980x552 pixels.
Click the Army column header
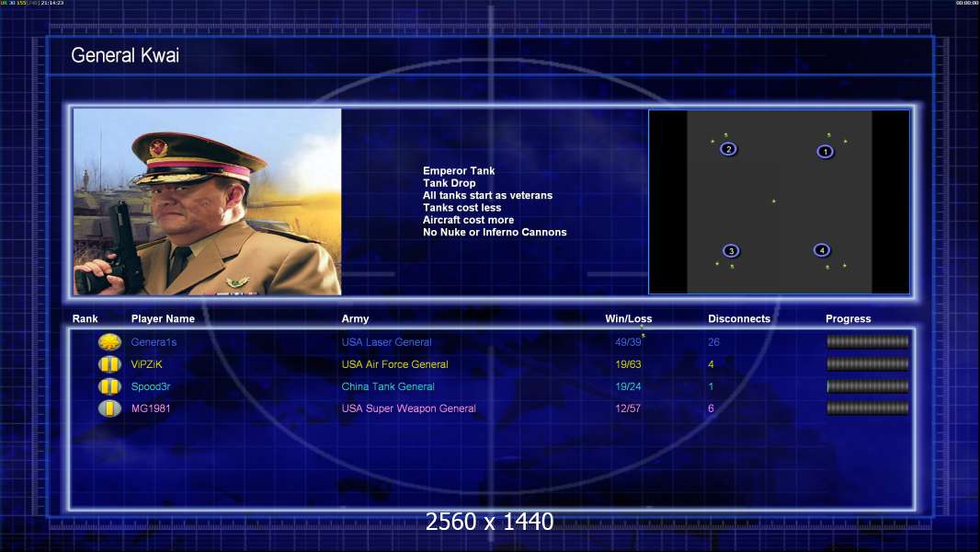(x=355, y=319)
